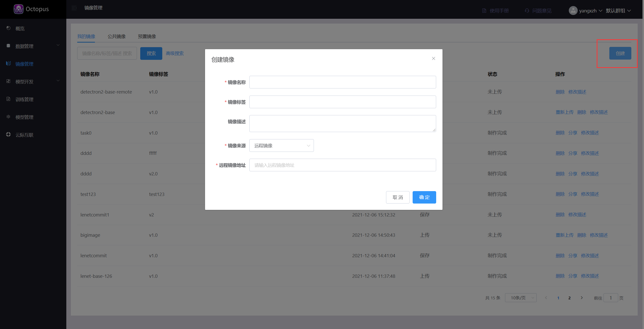
Task: Open the 10条/页 page size dropdown
Action: click(x=521, y=298)
